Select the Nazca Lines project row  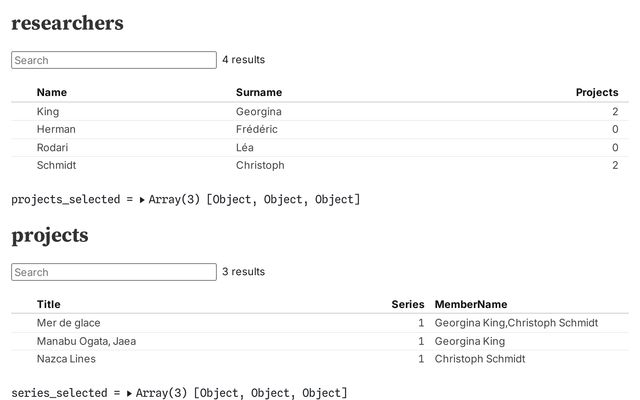pyautogui.click(x=320, y=359)
